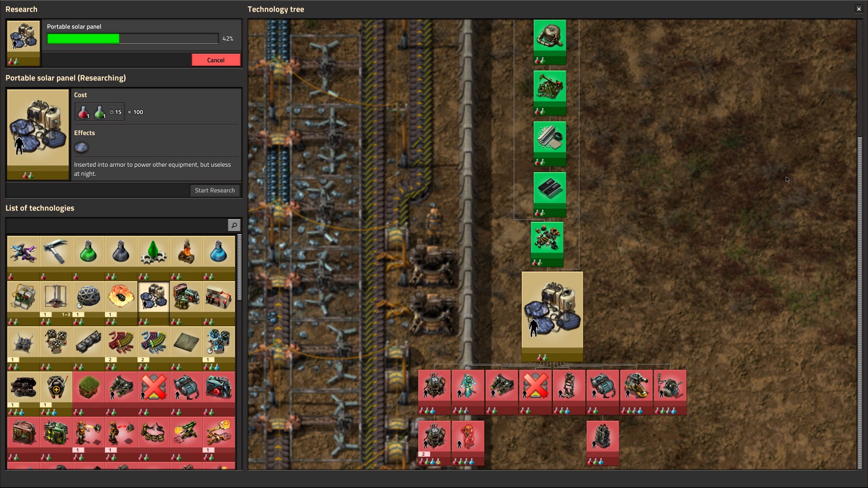Open night vision goggles node in tree
The height and width of the screenshot is (488, 868).
coord(501,388)
